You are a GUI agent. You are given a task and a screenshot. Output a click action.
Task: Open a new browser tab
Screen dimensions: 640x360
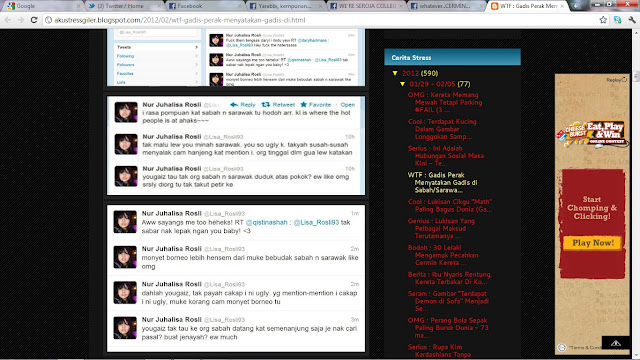point(576,6)
